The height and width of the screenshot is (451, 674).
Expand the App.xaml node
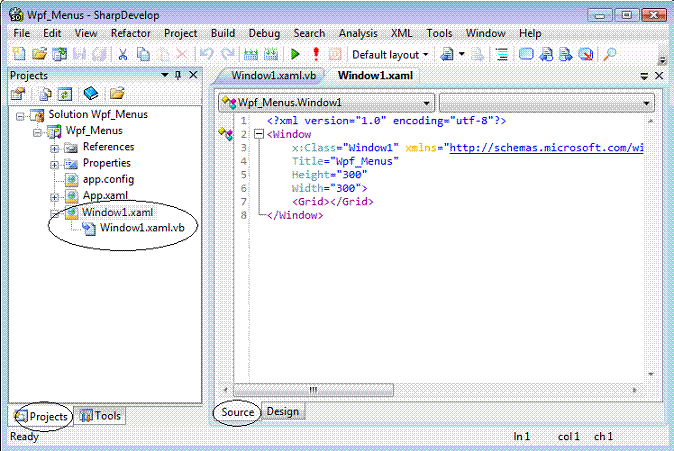tap(54, 198)
